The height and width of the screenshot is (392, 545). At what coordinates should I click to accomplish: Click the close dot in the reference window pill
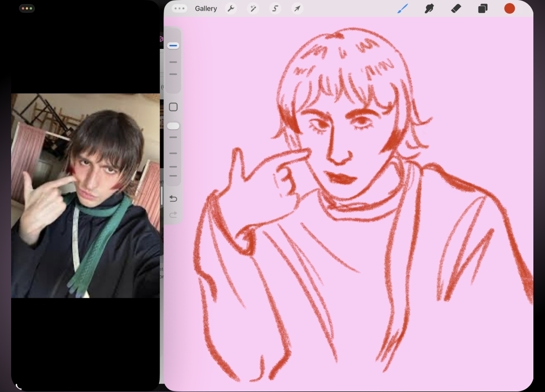pyautogui.click(x=23, y=9)
